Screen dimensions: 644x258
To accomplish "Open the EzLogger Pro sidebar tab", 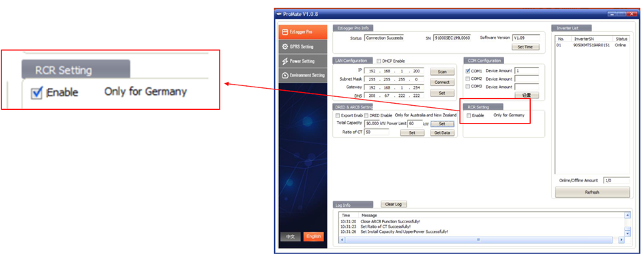I will 303,32.
